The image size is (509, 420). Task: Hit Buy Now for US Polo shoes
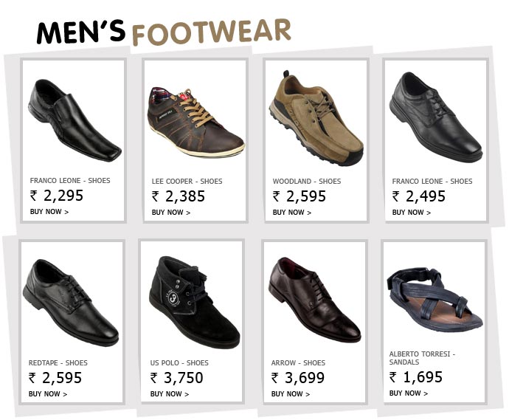tap(170, 394)
